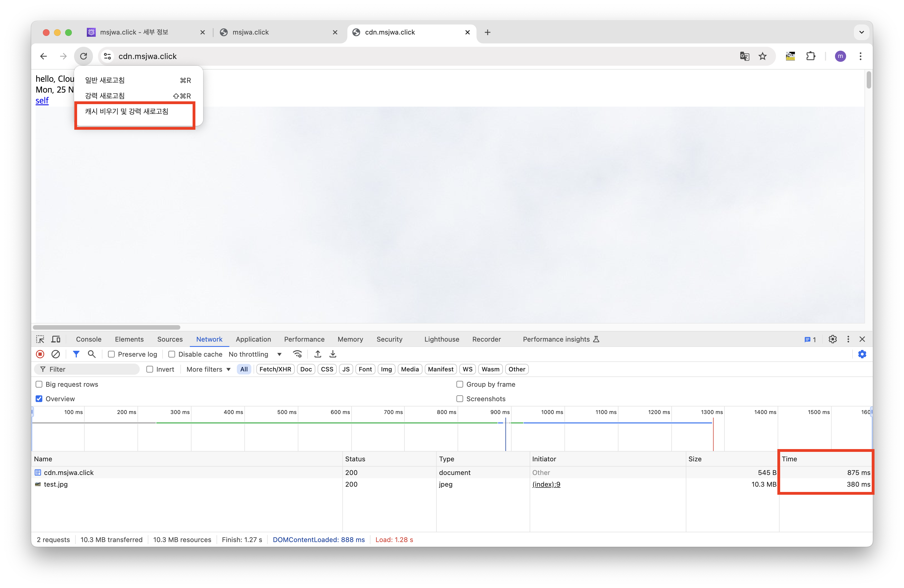Open network conditions wifi icon

click(x=298, y=354)
